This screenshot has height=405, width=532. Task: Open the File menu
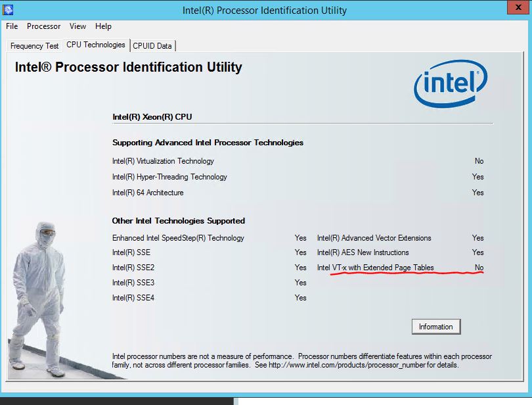pos(12,26)
